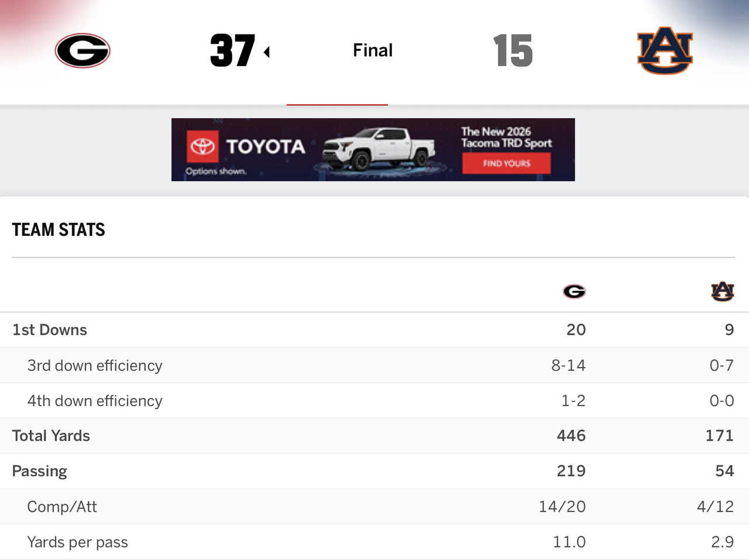The width and height of the screenshot is (749, 560).
Task: Click the FIND YOURS button in the ad
Action: click(506, 163)
